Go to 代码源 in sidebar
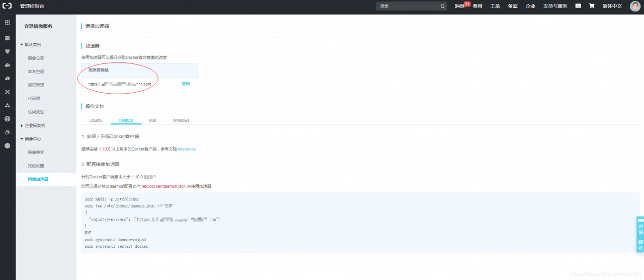This screenshot has width=644, height=280. click(x=34, y=99)
